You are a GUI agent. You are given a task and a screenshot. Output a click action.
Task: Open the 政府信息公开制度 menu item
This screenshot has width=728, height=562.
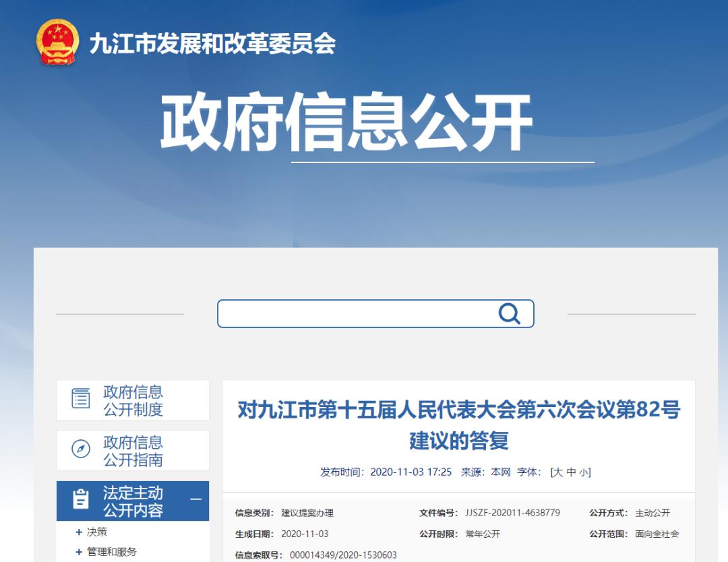(133, 400)
